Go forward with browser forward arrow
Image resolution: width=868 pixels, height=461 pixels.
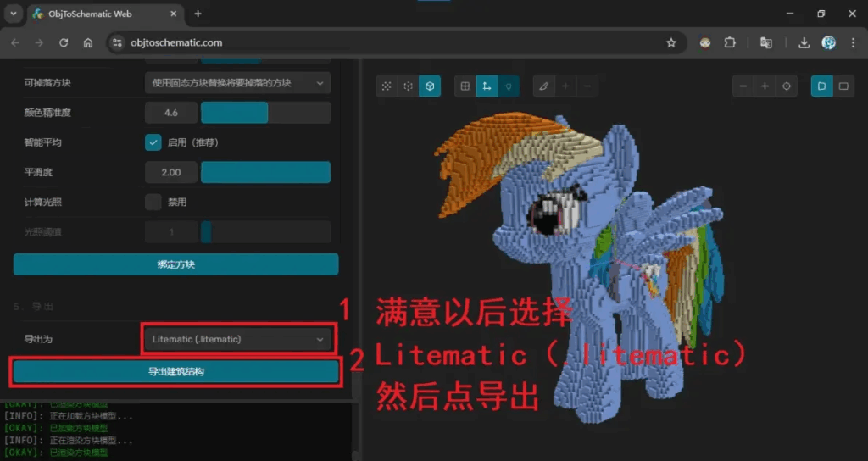39,42
